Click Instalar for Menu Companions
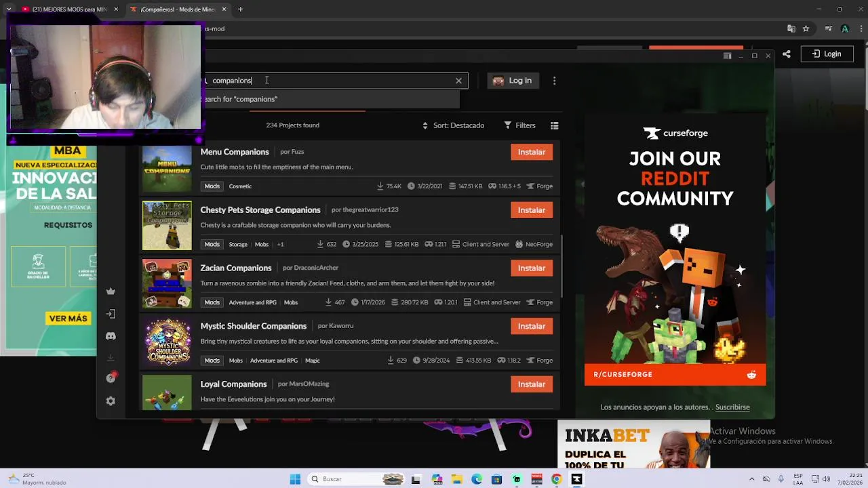 click(x=532, y=152)
